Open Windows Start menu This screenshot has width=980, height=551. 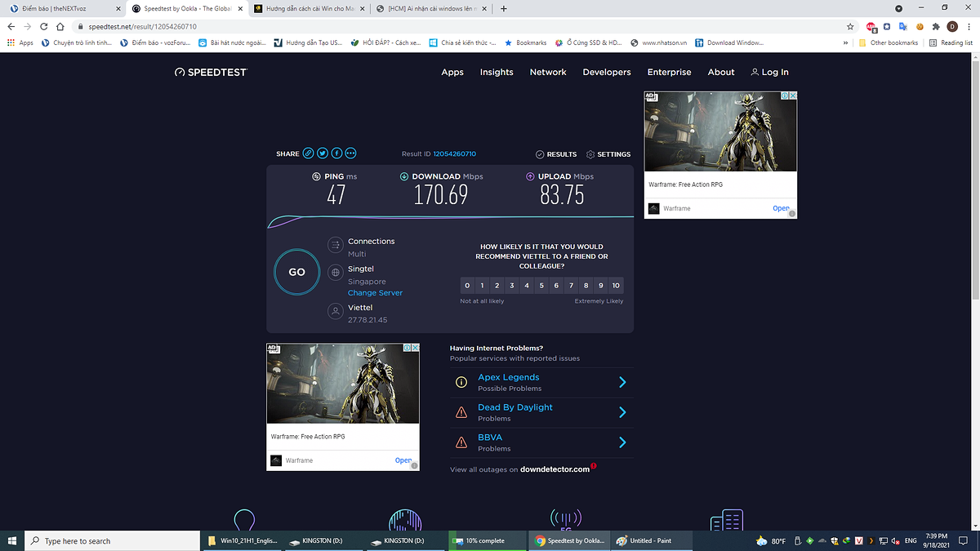click(x=11, y=540)
